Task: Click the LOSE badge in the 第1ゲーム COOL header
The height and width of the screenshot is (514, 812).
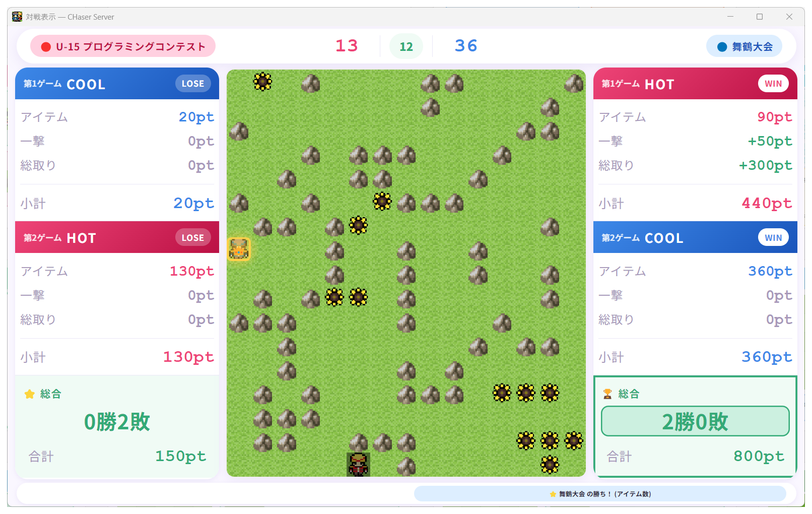Action: tap(193, 84)
